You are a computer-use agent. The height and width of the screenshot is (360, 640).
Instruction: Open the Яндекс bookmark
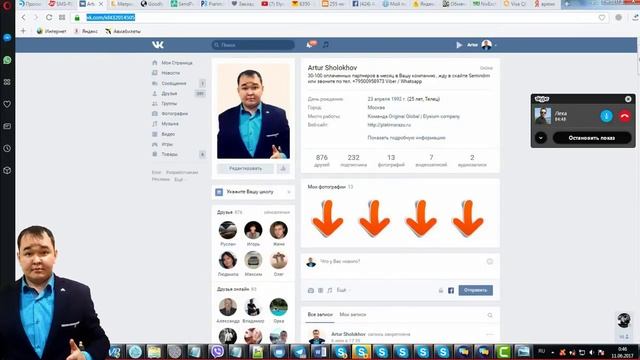[x=86, y=31]
